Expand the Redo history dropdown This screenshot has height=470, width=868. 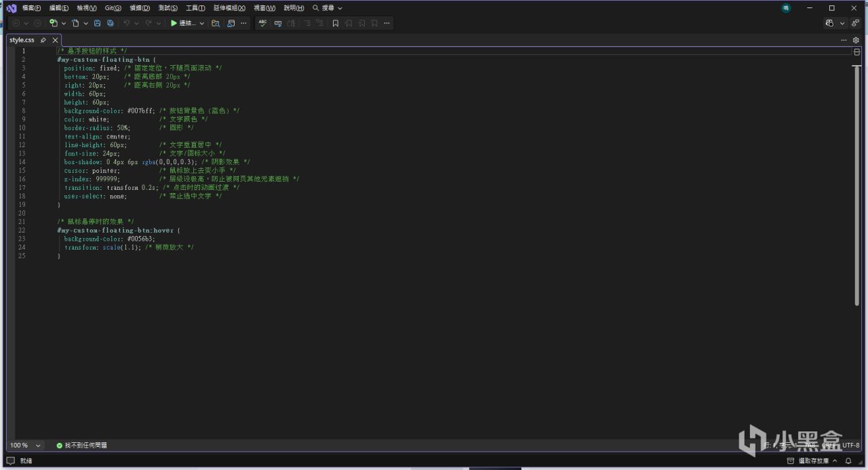159,23
